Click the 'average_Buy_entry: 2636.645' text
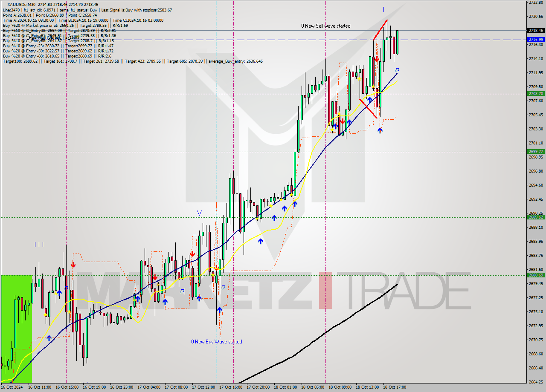Image resolution: width=546 pixels, height=392 pixels. [x=235, y=61]
